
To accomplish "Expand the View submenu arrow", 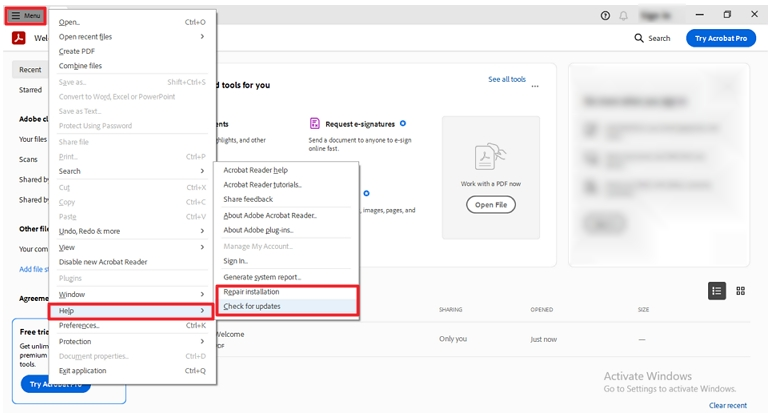I will [202, 247].
